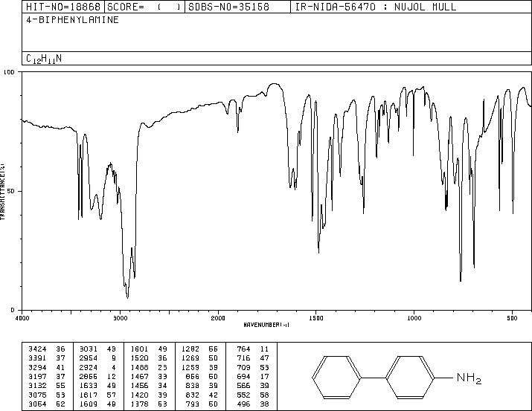
Task: Select peak table entry 1633
Action: tap(97, 386)
